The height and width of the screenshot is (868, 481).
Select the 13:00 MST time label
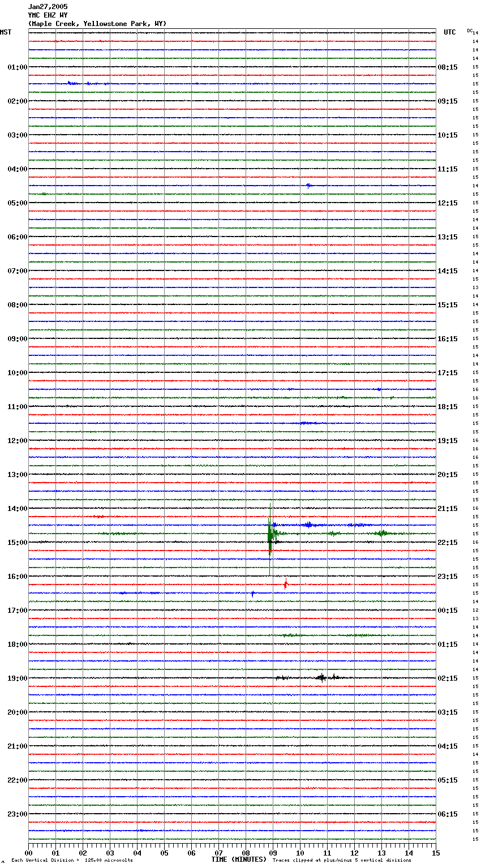coord(18,475)
